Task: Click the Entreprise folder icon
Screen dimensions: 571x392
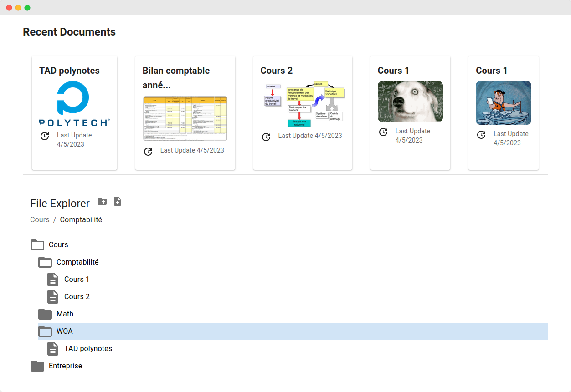Action: tap(37, 366)
